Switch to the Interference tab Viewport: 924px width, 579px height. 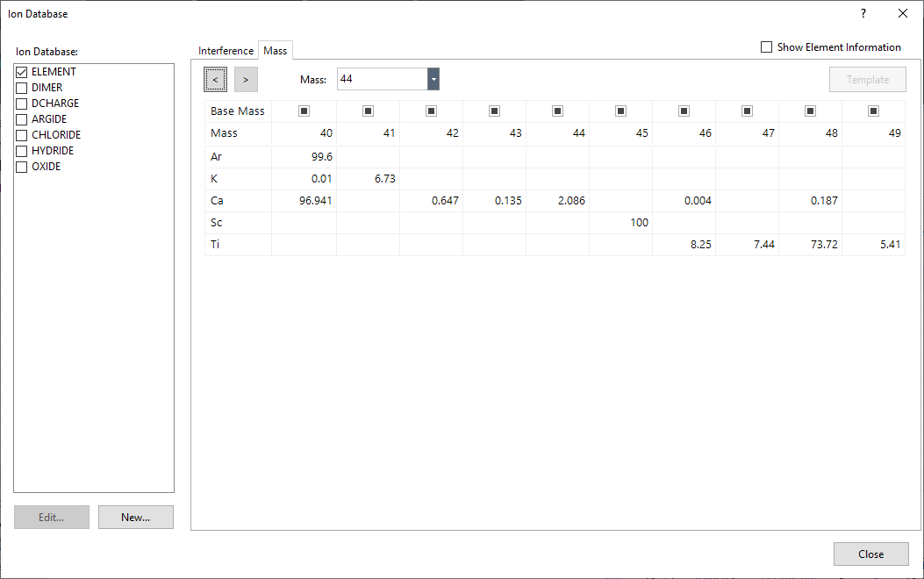[x=226, y=51]
